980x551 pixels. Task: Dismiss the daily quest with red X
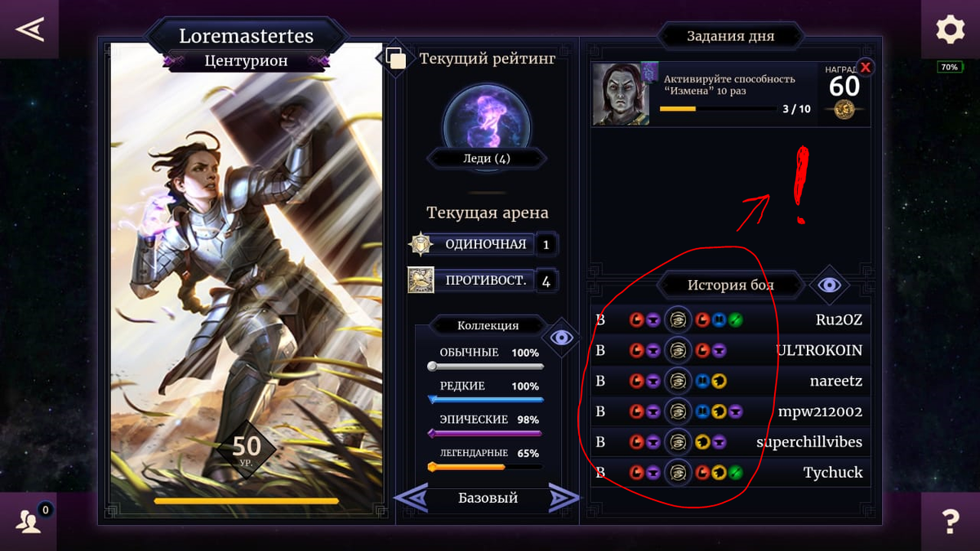pos(865,68)
